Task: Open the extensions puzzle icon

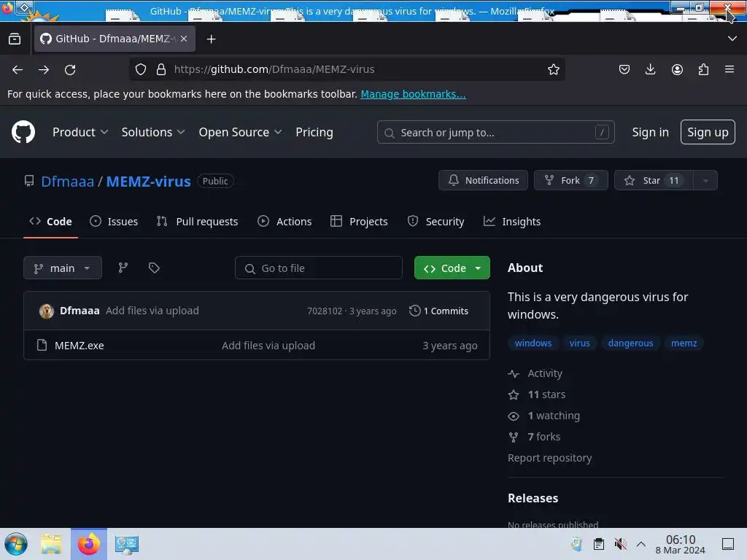Action: coord(703,69)
